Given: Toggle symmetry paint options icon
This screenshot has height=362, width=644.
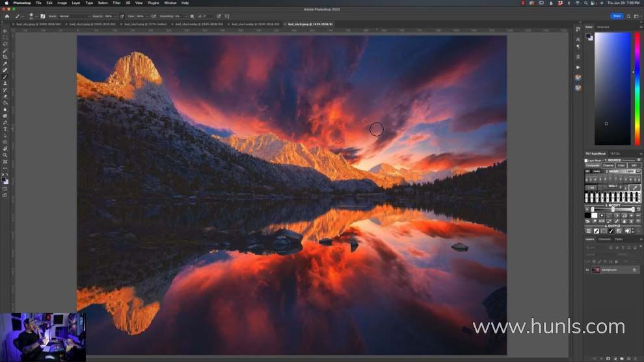Looking at the screenshot, I should click(227, 16).
